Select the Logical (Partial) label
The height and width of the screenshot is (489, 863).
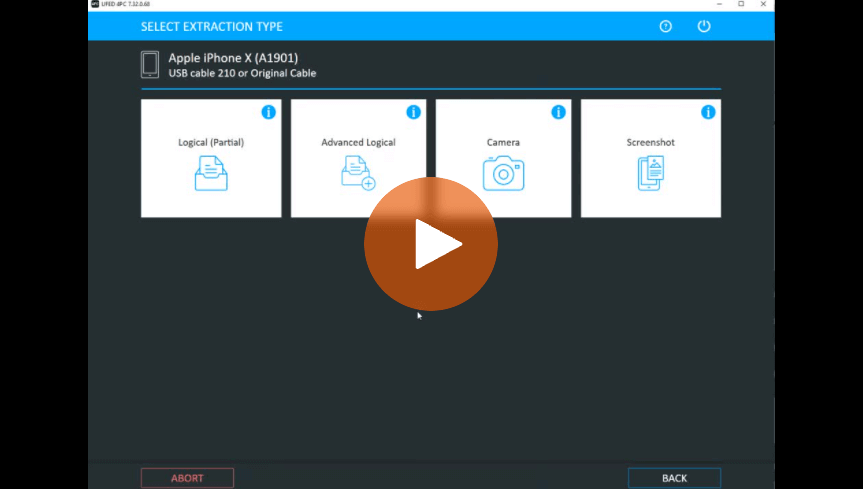[211, 142]
